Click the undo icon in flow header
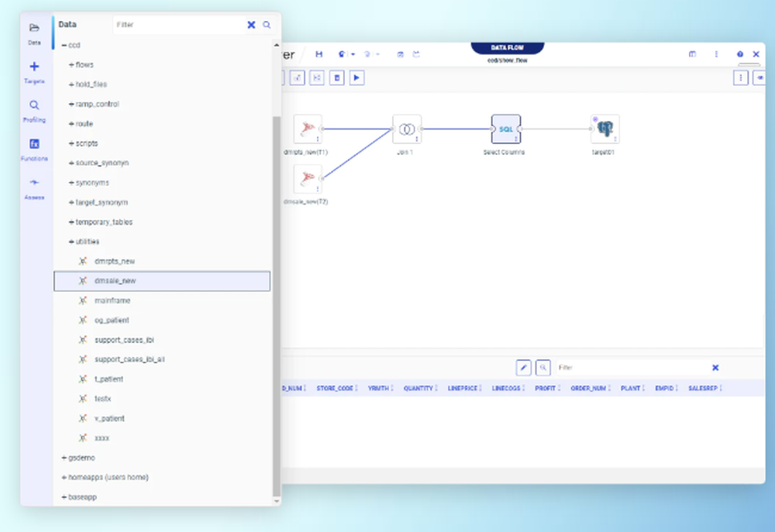Image resolution: width=775 pixels, height=532 pixels. pyautogui.click(x=342, y=54)
